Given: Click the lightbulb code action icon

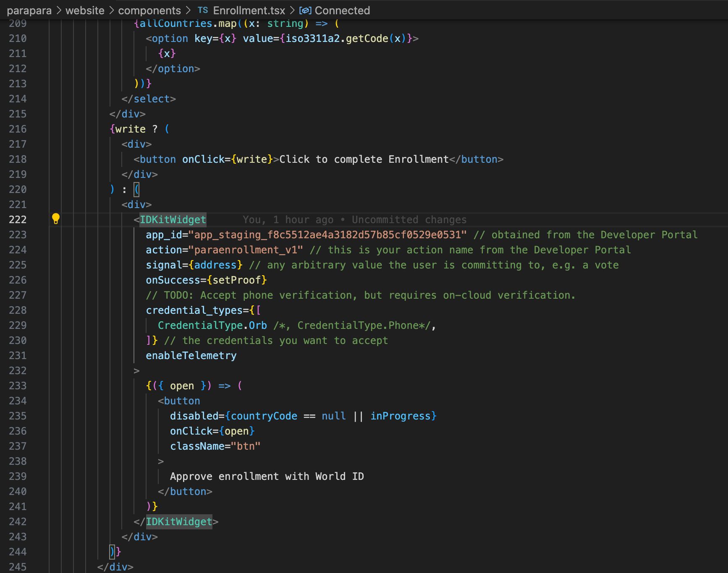Looking at the screenshot, I should tap(55, 219).
